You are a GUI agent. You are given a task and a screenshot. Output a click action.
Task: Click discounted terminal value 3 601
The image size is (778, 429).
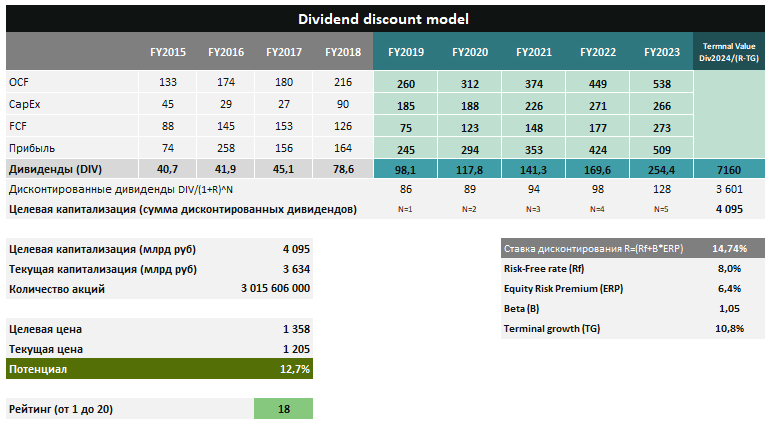click(729, 189)
